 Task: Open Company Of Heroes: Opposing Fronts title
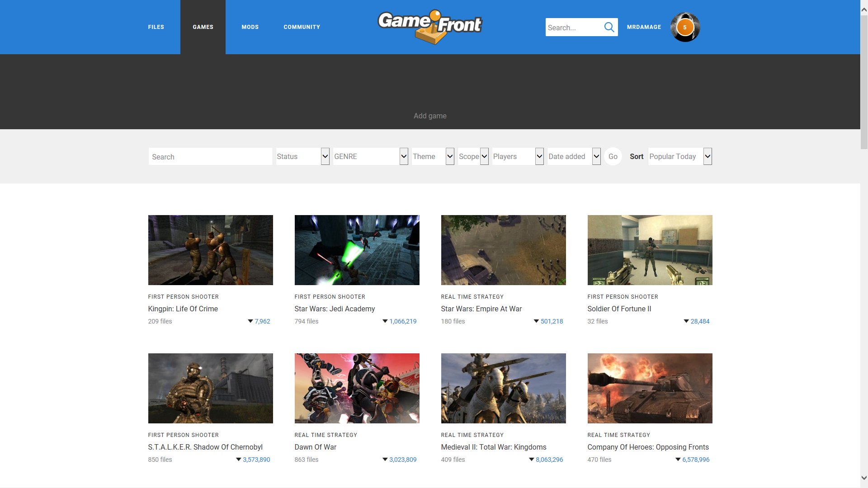click(648, 447)
